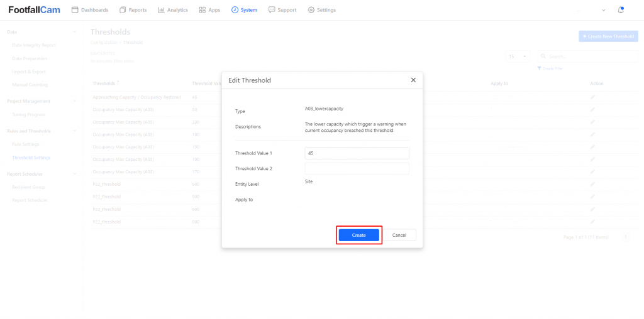The height and width of the screenshot is (319, 644).
Task: Open the page size dropdown showing 15
Action: click(518, 57)
